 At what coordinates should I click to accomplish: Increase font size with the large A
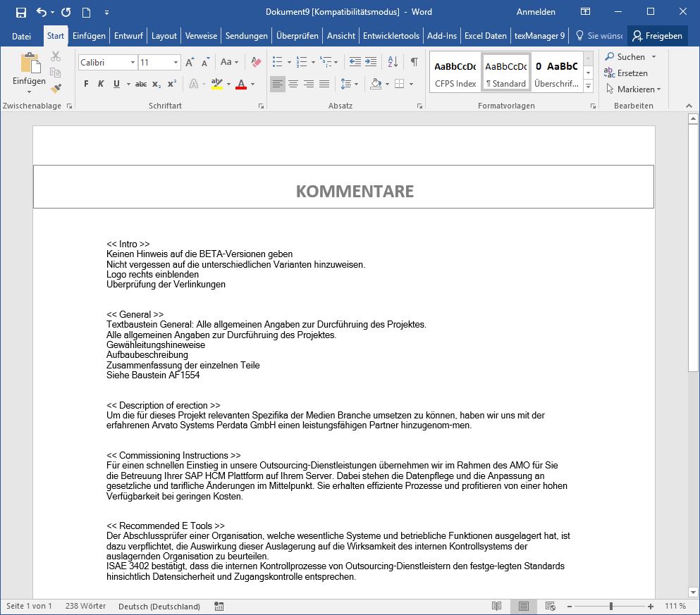click(190, 63)
